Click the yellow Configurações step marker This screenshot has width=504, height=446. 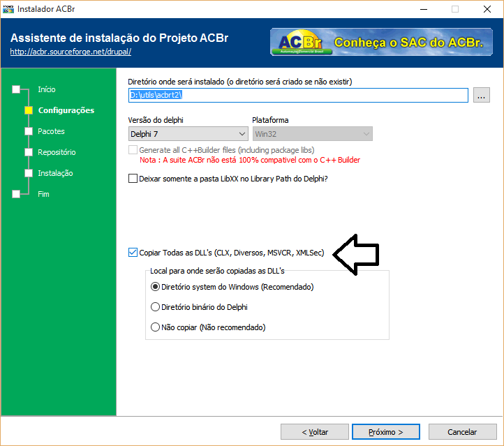tap(29, 110)
